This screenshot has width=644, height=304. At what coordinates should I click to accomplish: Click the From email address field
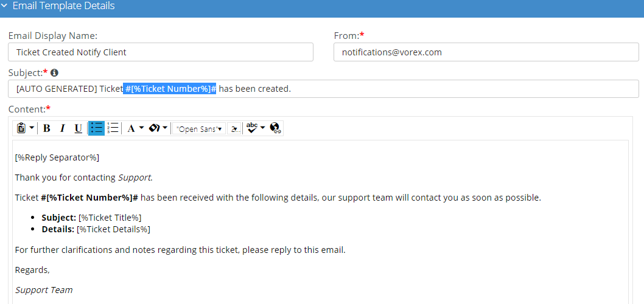(x=486, y=52)
